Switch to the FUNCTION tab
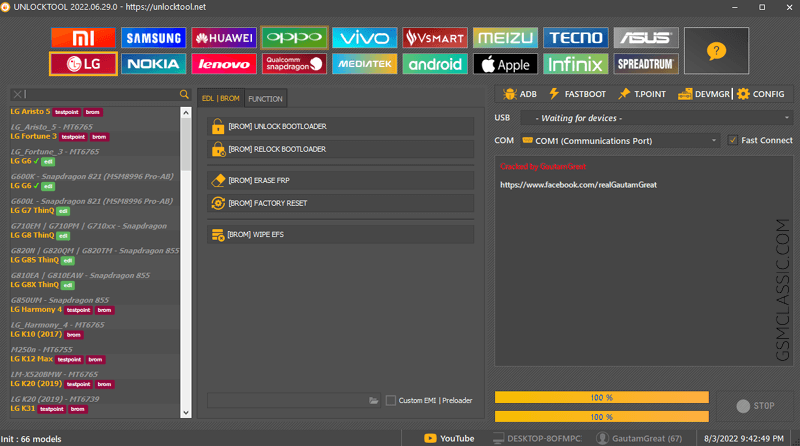The width and height of the screenshot is (800, 446). [x=265, y=99]
